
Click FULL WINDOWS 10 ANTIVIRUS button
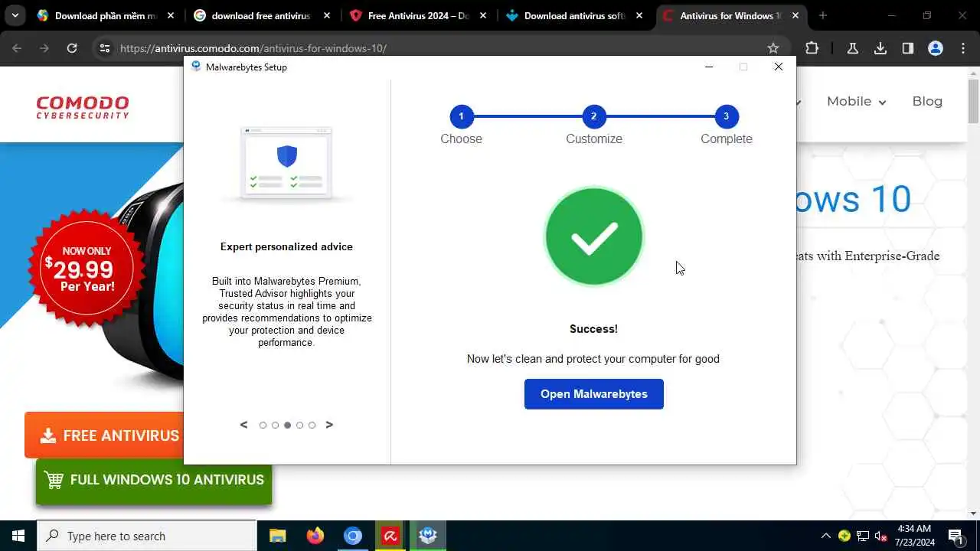(x=154, y=480)
